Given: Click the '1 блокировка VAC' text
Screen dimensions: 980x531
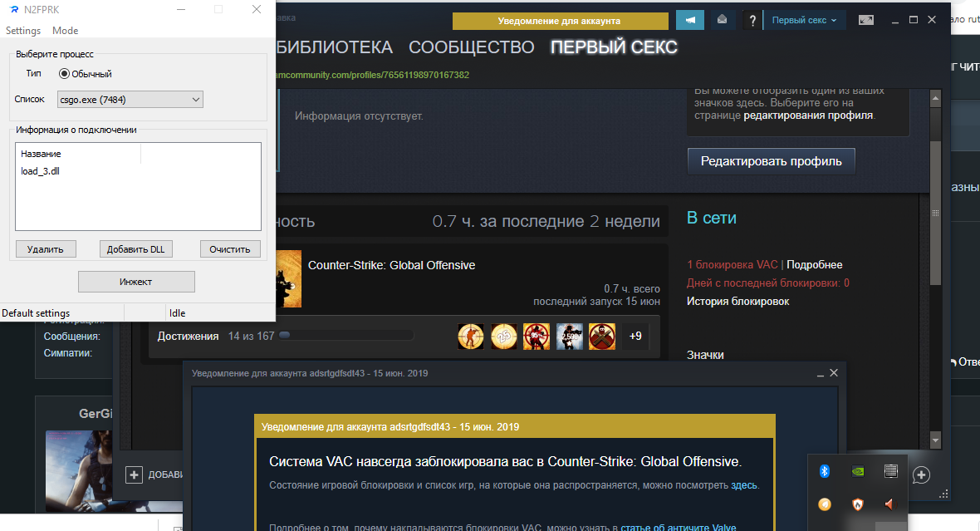Looking at the screenshot, I should [x=733, y=264].
